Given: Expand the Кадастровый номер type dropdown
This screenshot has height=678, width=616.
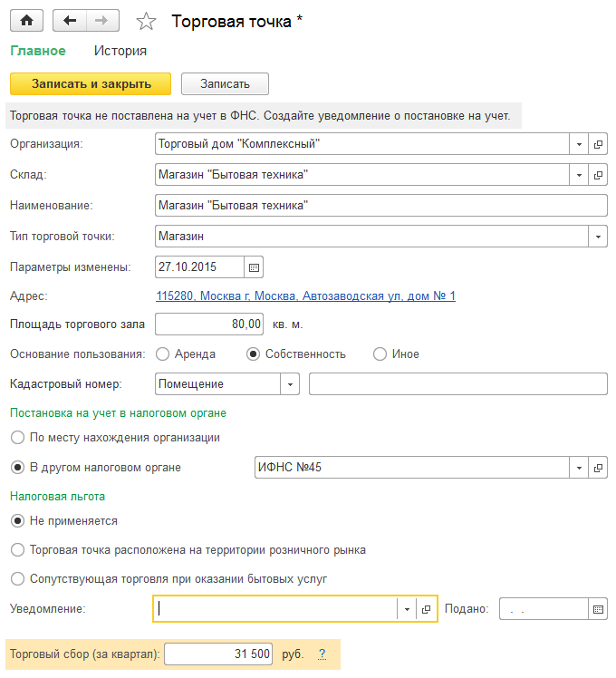Looking at the screenshot, I should pyautogui.click(x=290, y=384).
